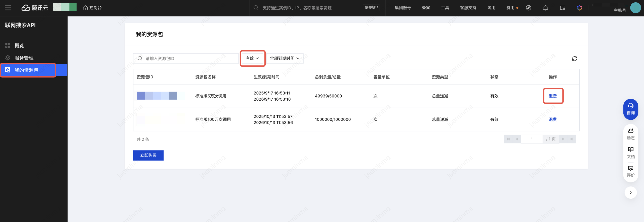The image size is (644, 222).
Task: Click the 立即购买 button
Action: (x=148, y=155)
